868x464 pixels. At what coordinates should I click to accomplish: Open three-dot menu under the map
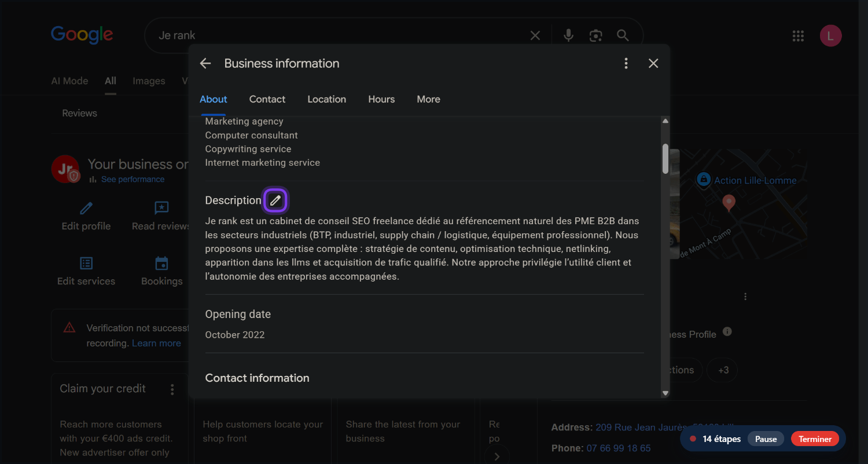coord(745,297)
